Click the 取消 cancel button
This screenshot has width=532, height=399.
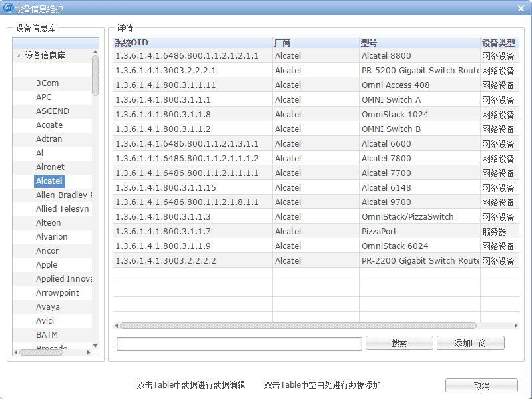point(481,386)
